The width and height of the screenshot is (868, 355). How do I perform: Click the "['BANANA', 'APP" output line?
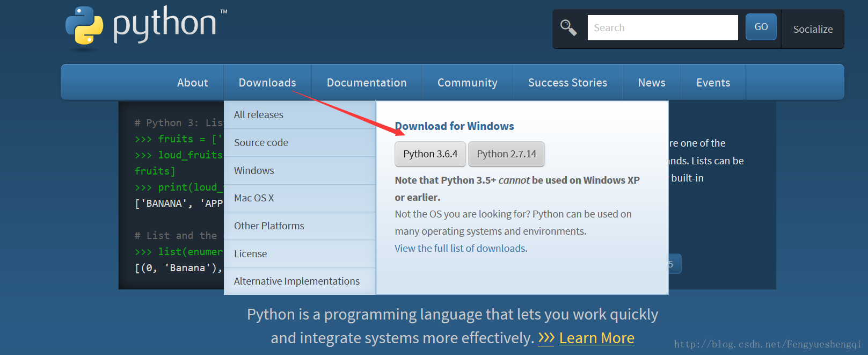point(179,204)
